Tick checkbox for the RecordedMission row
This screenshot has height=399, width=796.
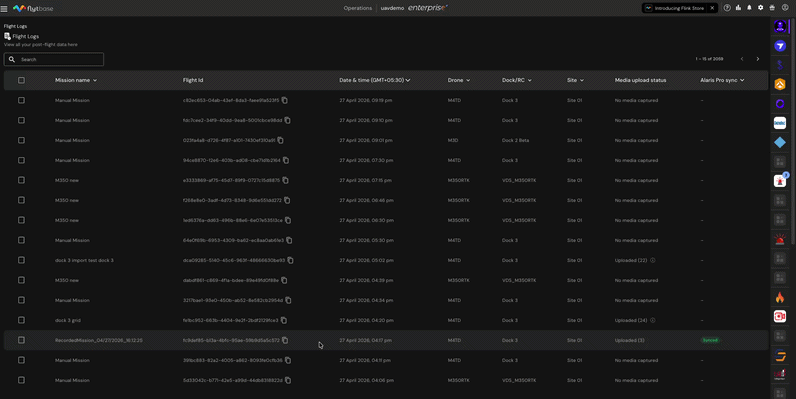click(x=21, y=340)
